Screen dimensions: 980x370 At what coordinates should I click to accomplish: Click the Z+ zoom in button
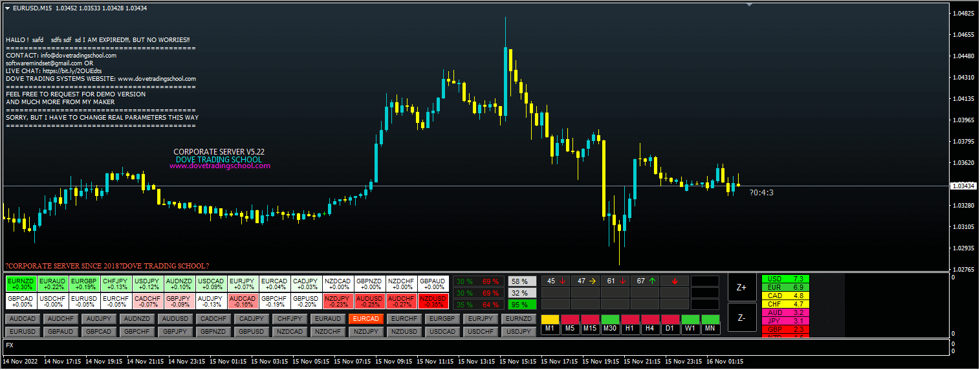[742, 287]
